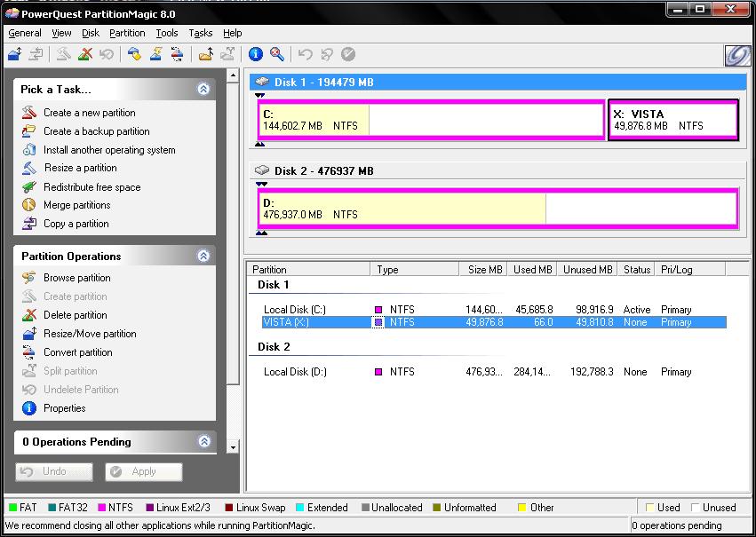Click the grayed Copy partition toolbar icon

[x=36, y=54]
